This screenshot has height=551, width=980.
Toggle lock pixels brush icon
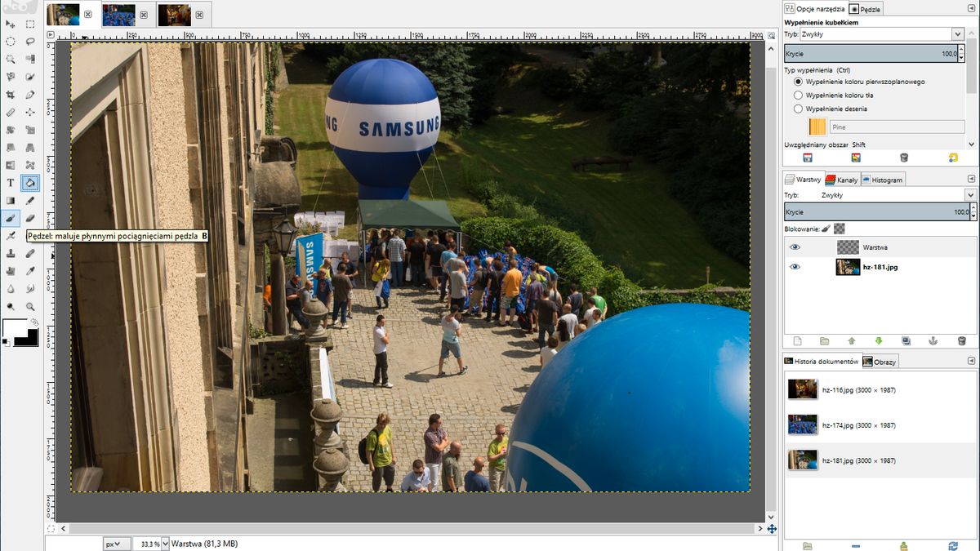(826, 229)
